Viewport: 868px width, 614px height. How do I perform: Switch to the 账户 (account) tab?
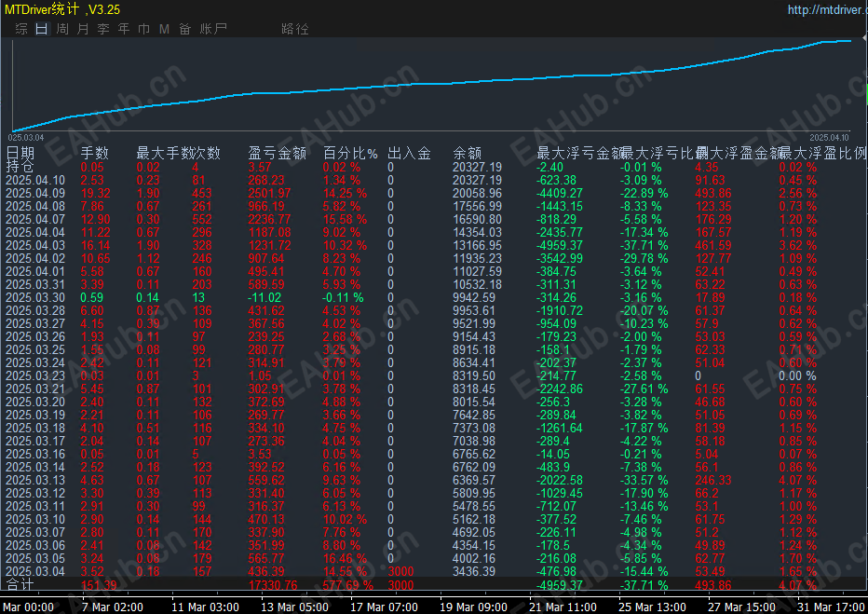pyautogui.click(x=213, y=29)
